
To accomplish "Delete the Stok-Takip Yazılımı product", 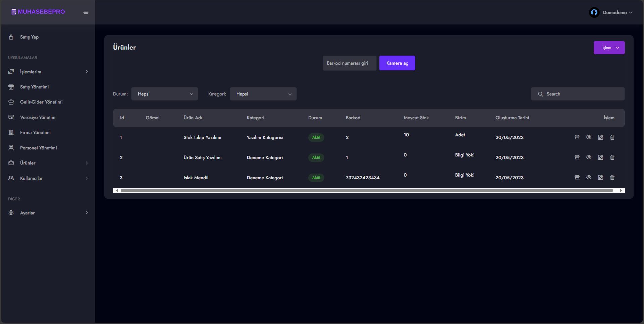I will (x=612, y=137).
